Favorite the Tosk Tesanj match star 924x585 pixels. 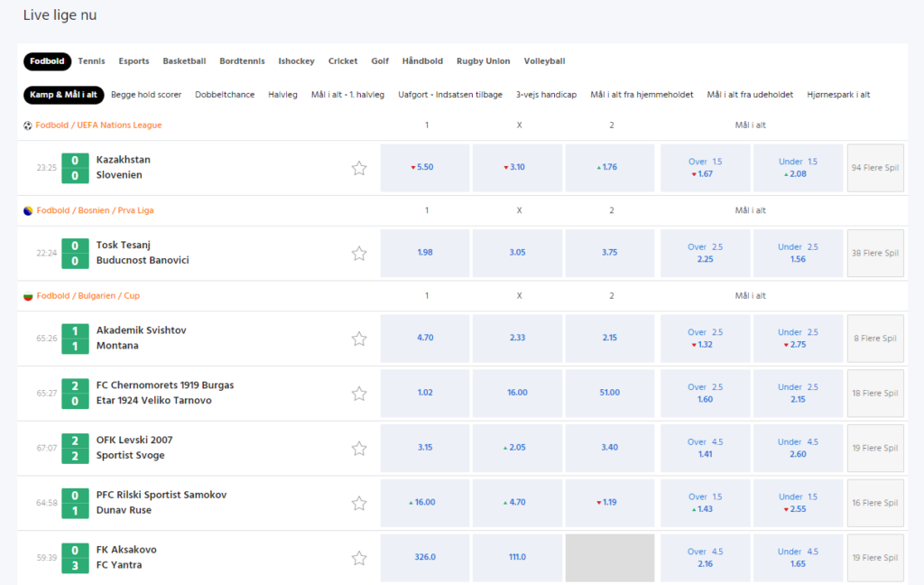pos(359,254)
